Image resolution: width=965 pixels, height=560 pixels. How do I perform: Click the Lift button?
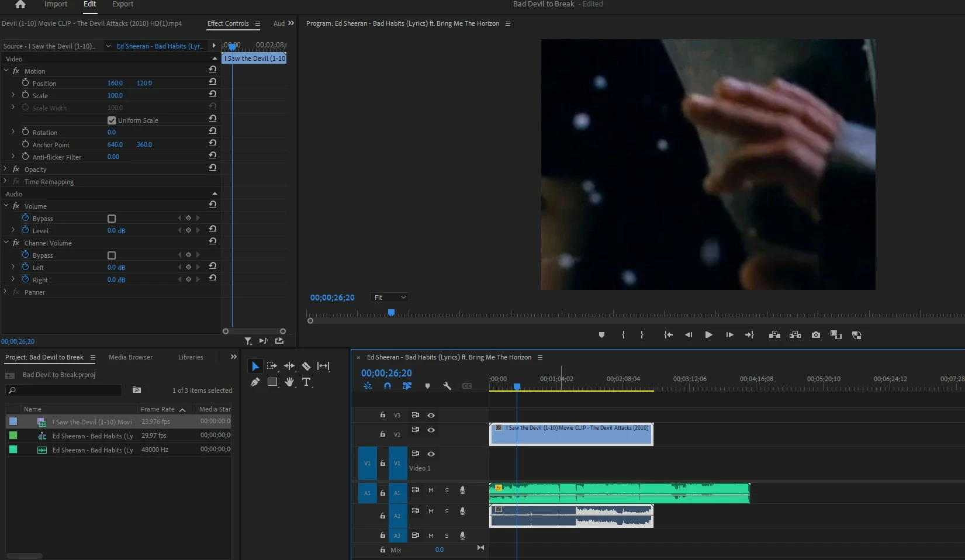pos(774,335)
